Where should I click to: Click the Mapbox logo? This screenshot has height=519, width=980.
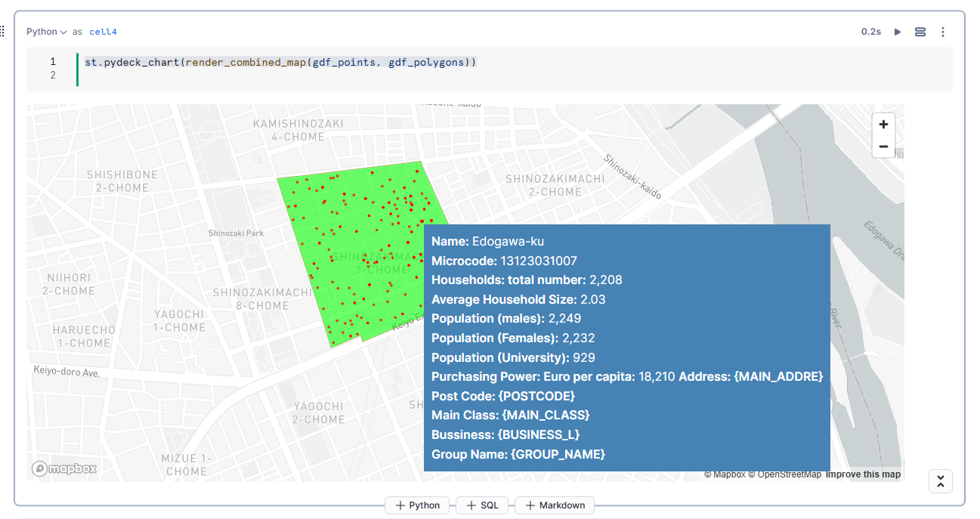coord(64,468)
